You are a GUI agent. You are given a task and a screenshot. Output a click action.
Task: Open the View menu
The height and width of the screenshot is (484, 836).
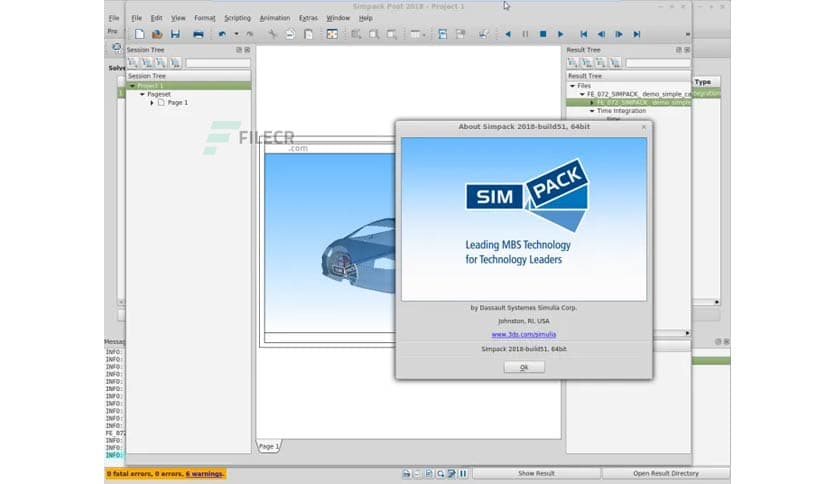coord(178,18)
